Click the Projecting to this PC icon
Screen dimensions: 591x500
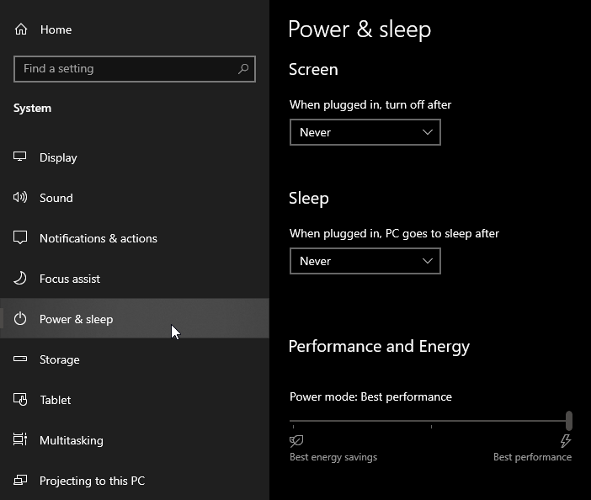tap(20, 480)
